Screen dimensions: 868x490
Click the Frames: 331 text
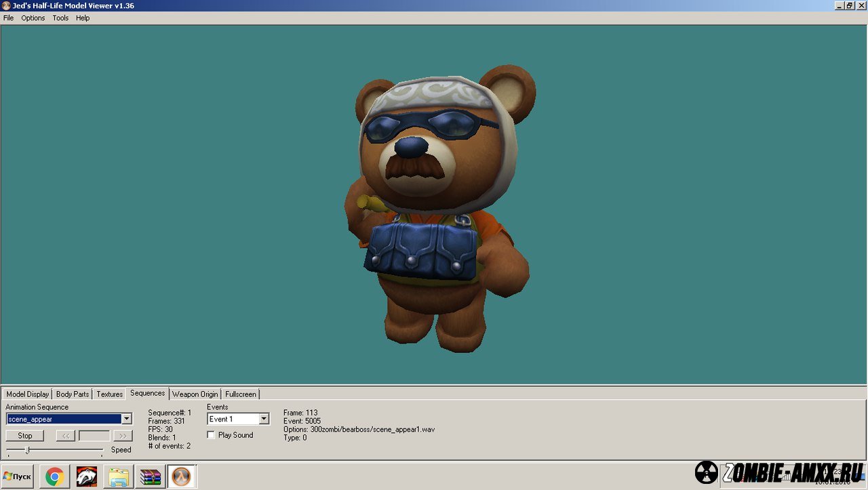point(166,421)
